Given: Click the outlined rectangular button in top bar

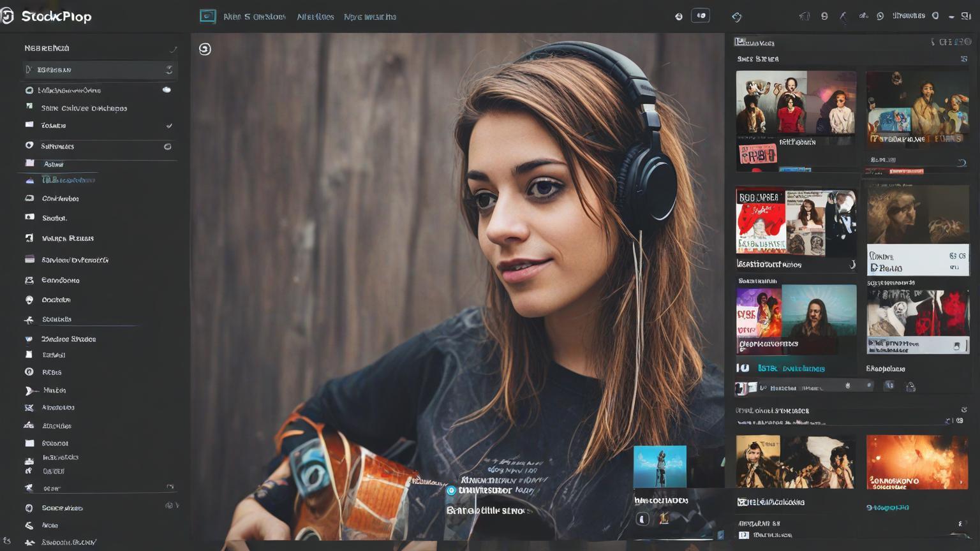Looking at the screenshot, I should click(x=701, y=16).
